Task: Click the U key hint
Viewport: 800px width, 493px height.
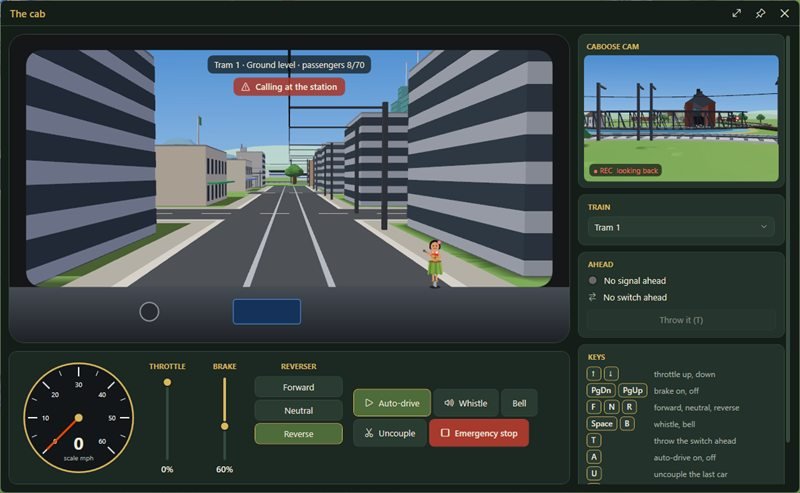Action: coord(593,474)
